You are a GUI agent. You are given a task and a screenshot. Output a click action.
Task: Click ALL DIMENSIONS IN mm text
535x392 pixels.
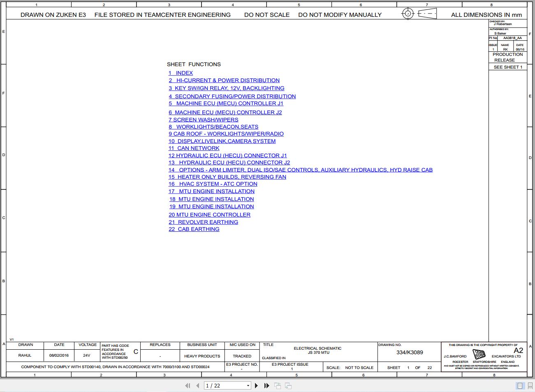[x=486, y=15]
